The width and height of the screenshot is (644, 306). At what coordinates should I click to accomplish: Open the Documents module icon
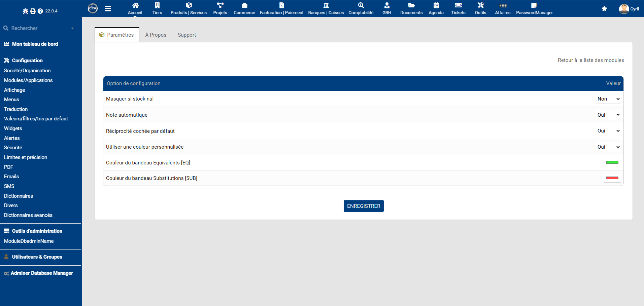pyautogui.click(x=411, y=5)
